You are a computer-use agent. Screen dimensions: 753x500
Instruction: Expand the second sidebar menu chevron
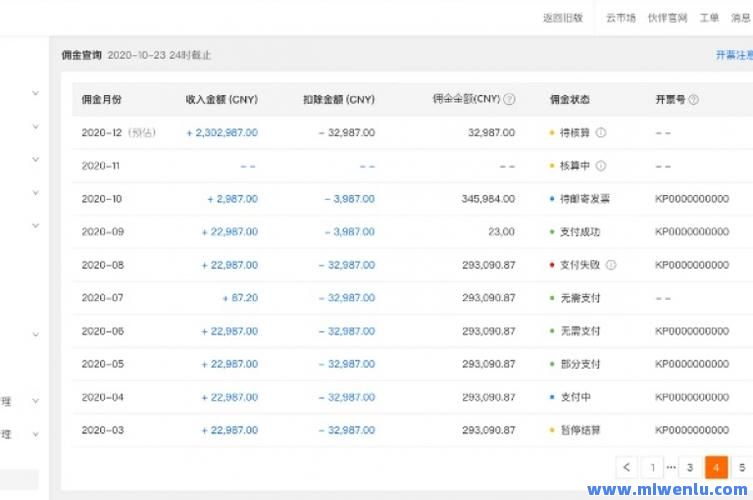pyautogui.click(x=35, y=127)
